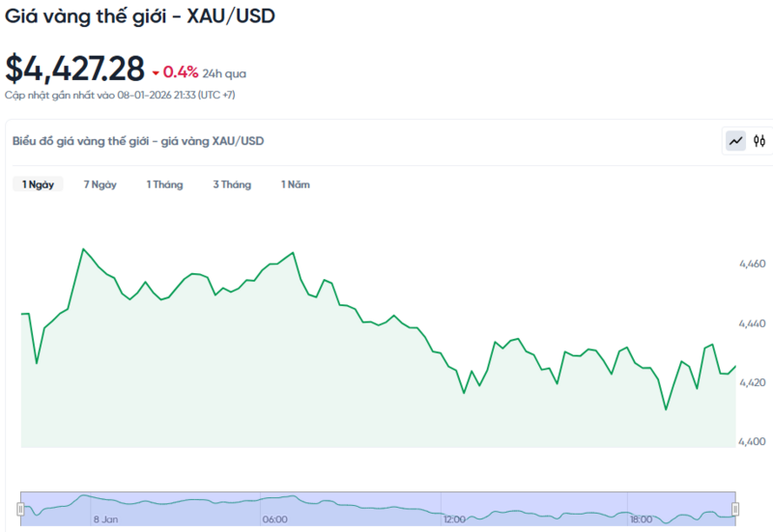Select the 1 Ngày time range

(38, 184)
